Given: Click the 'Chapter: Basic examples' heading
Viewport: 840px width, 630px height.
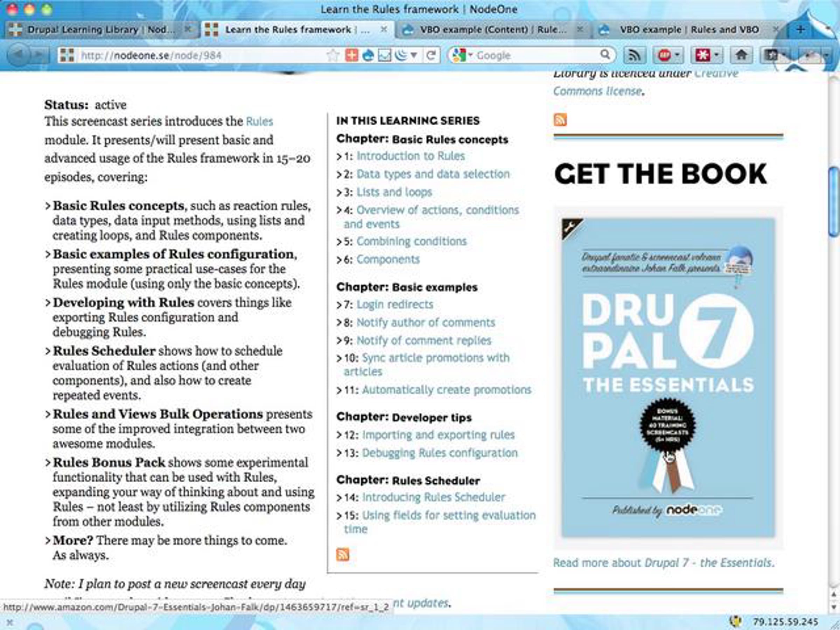Looking at the screenshot, I should [x=407, y=287].
